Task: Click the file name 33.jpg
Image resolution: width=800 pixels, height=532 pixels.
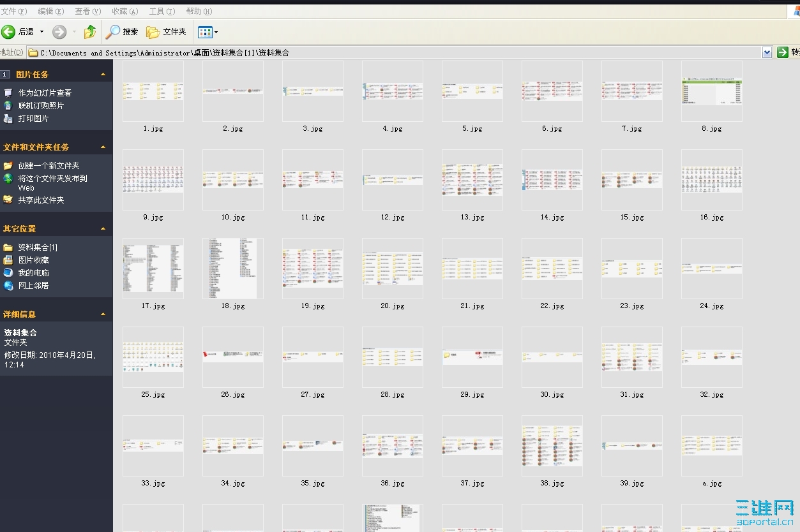Action: tap(153, 484)
